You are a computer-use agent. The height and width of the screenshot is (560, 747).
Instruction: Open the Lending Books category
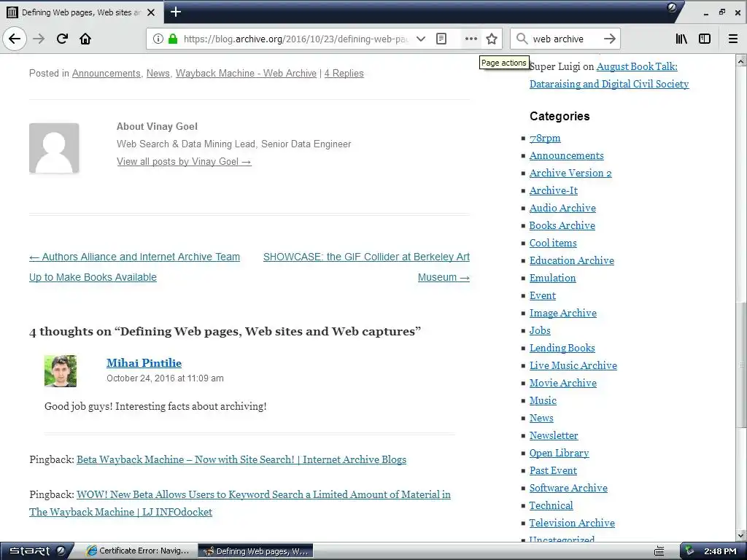pos(562,348)
